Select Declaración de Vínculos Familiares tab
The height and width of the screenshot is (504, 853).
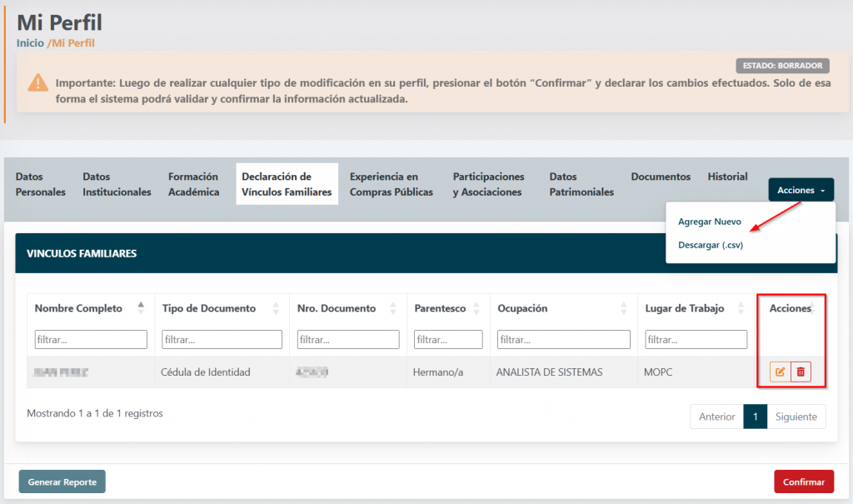pos(287,184)
